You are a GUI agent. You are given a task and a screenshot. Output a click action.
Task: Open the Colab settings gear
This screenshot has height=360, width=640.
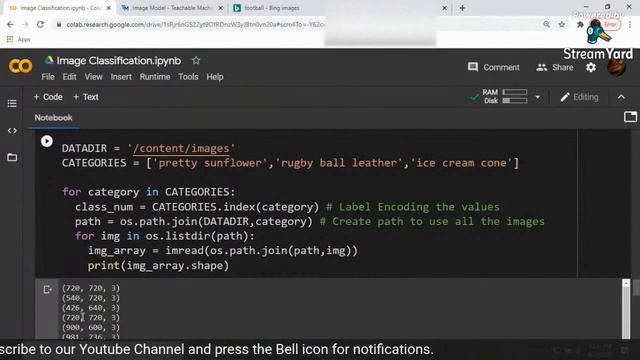[x=591, y=67]
